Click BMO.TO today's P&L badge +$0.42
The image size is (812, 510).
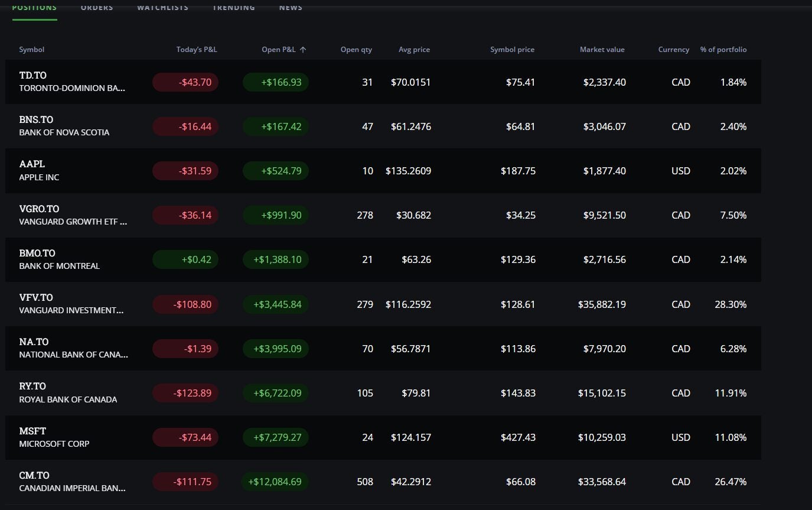pyautogui.click(x=185, y=259)
